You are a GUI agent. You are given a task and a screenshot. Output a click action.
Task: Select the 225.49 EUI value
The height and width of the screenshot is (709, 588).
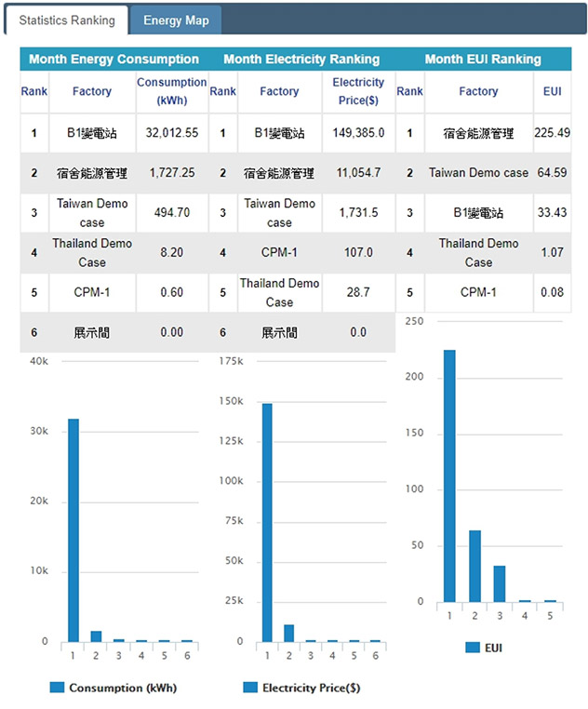pyautogui.click(x=553, y=133)
